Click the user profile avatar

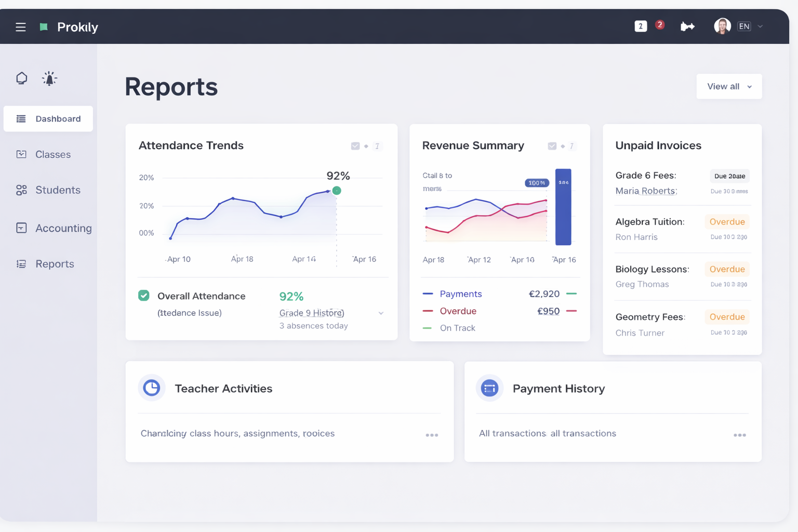pyautogui.click(x=722, y=26)
